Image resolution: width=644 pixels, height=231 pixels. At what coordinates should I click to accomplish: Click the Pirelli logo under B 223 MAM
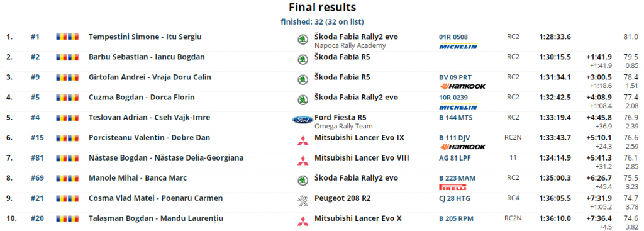tap(453, 188)
